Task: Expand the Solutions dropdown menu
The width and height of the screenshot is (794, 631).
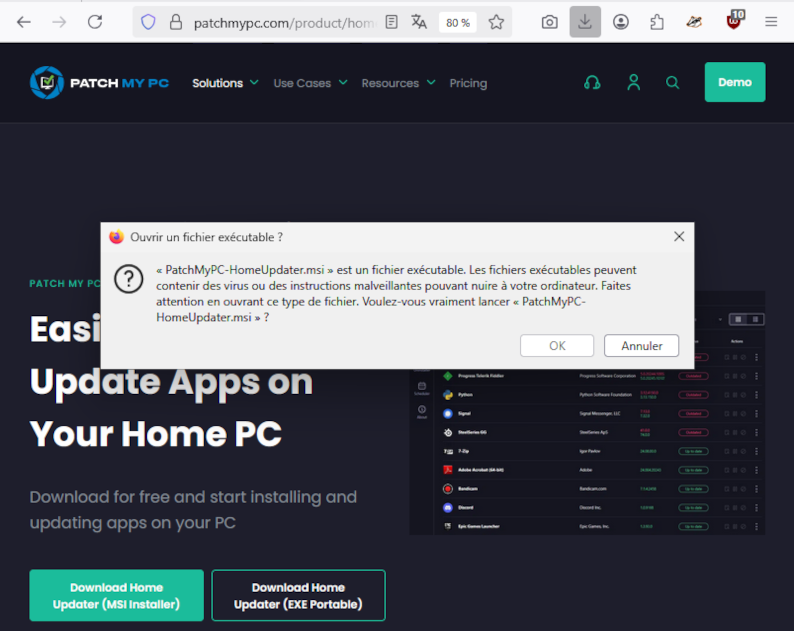Action: [225, 83]
